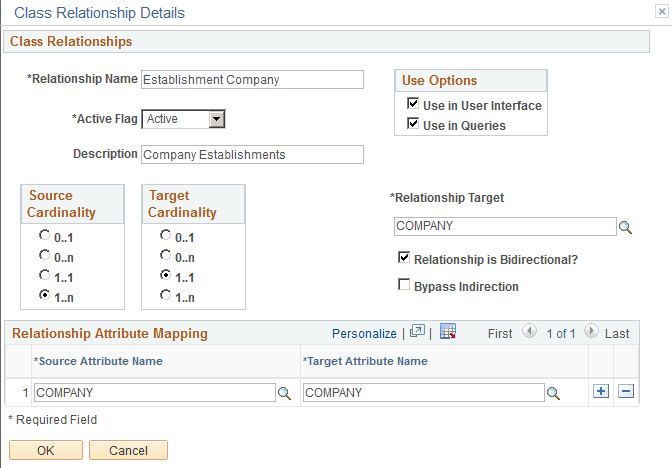The height and width of the screenshot is (468, 672).
Task: Click the Relationship Target lookup magnifier
Action: (626, 227)
